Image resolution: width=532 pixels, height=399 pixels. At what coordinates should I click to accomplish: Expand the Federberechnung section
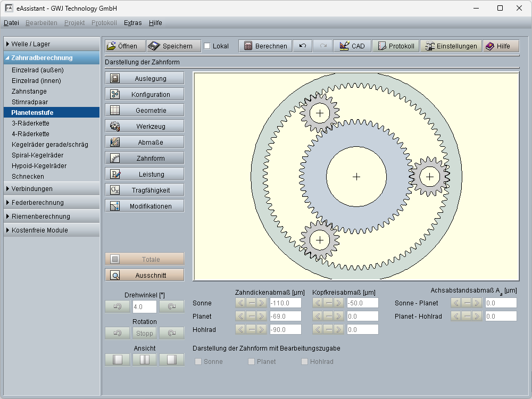click(52, 203)
